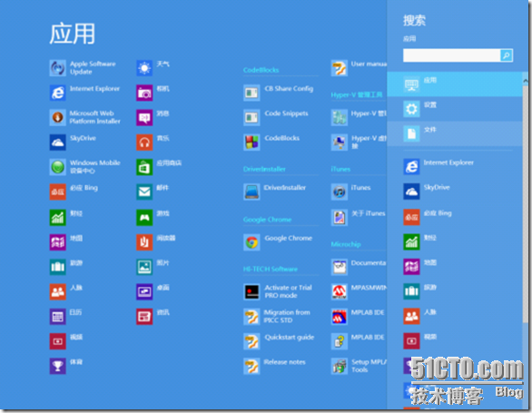This screenshot has height=413, width=532.
Task: Open the Finance chart app in main list
Action: tap(66, 218)
